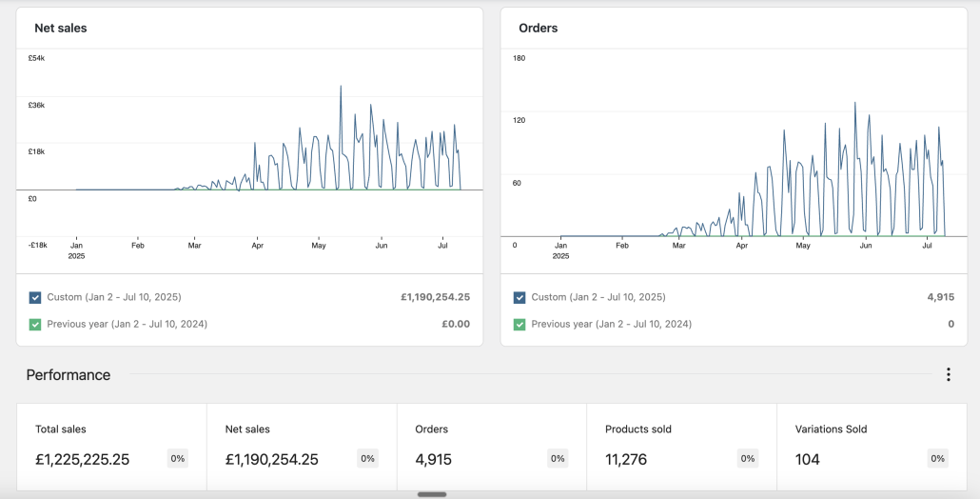The width and height of the screenshot is (980, 499).
Task: Click the highest peak in Orders chart
Action: point(855,103)
